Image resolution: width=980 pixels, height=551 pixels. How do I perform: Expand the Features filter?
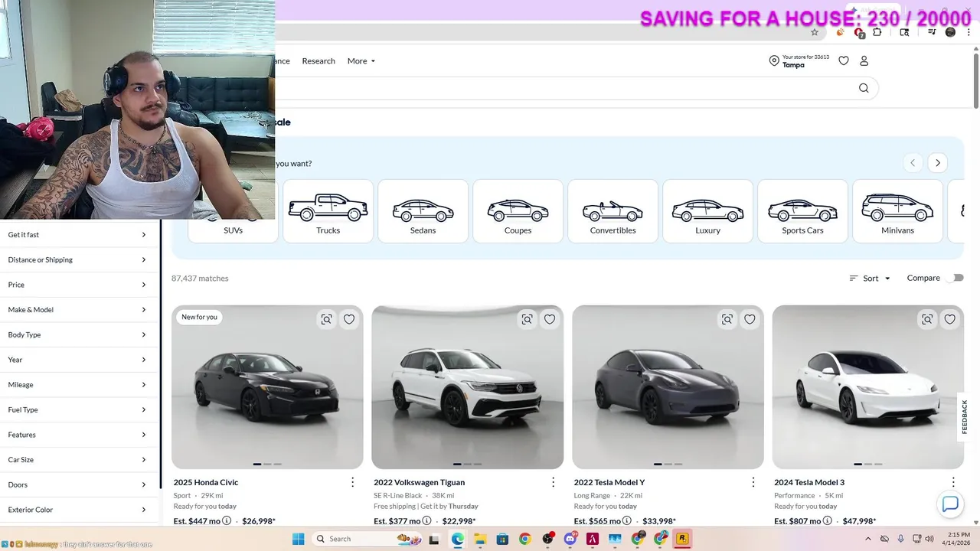click(x=77, y=435)
